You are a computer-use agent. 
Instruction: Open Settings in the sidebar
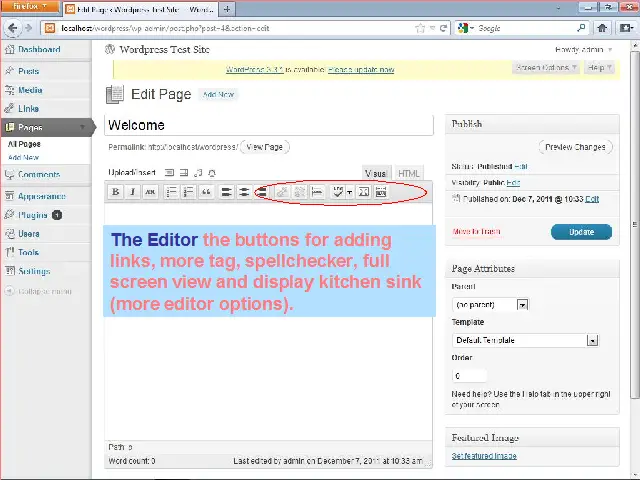tap(34, 271)
